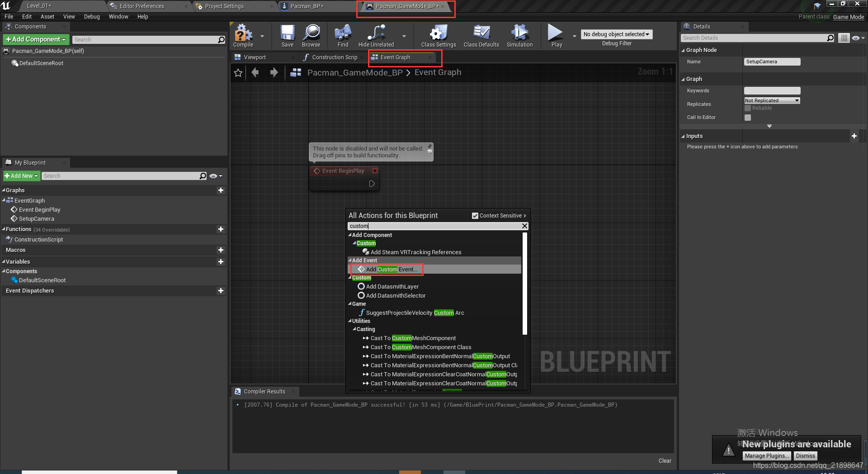The image size is (868, 474).
Task: Edit the SetupCamera Name field
Action: [x=772, y=62]
